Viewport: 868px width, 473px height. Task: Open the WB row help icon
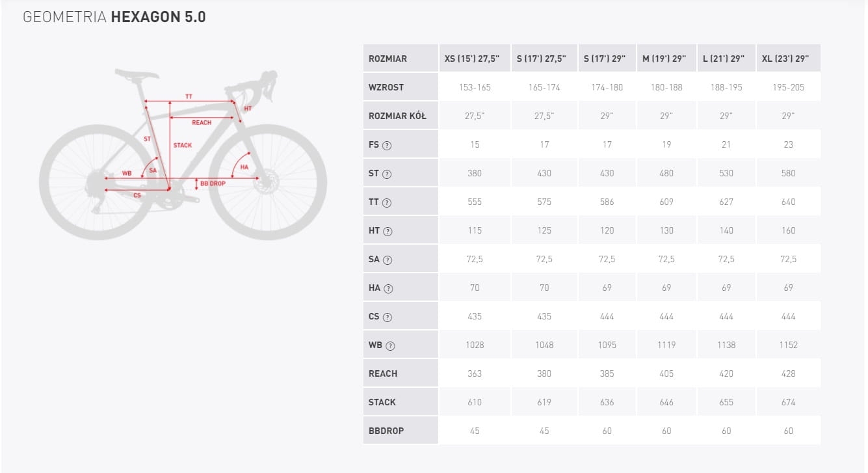point(389,345)
